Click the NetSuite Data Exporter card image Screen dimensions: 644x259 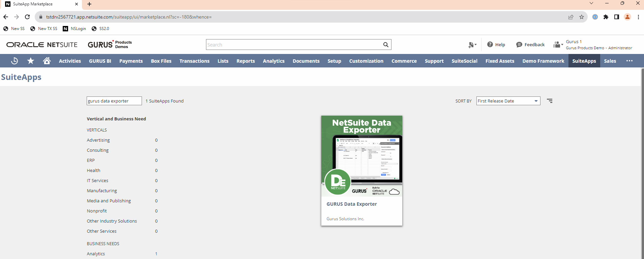(362, 156)
